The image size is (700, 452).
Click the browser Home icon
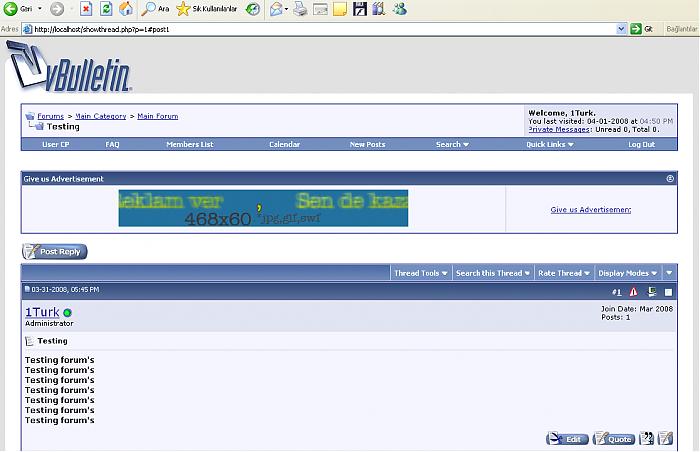point(125,9)
